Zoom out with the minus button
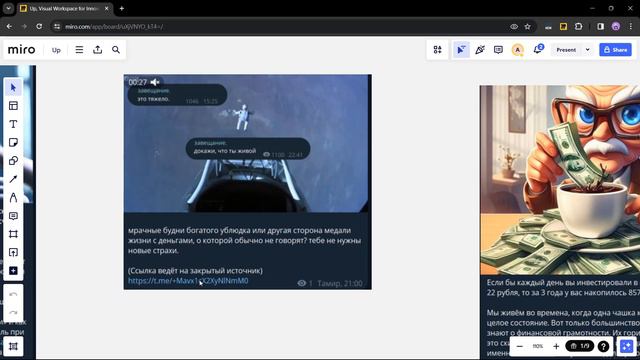The image size is (640, 360). coord(520,346)
